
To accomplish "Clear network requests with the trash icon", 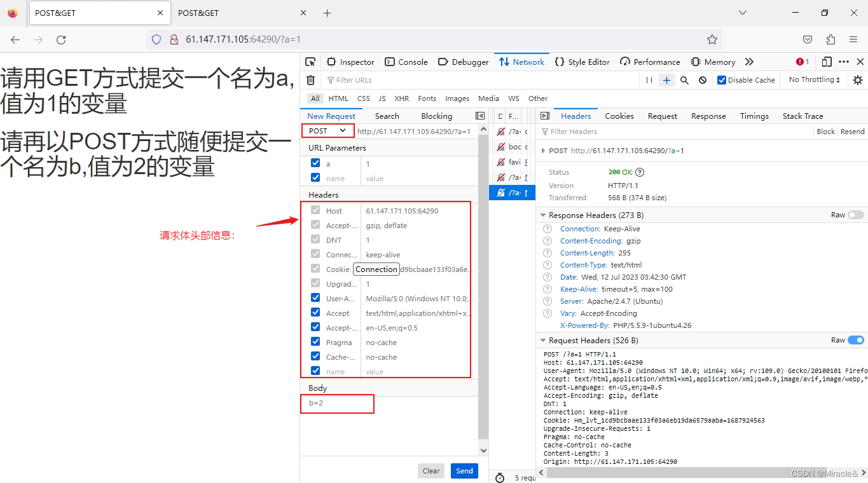I will 310,79.
